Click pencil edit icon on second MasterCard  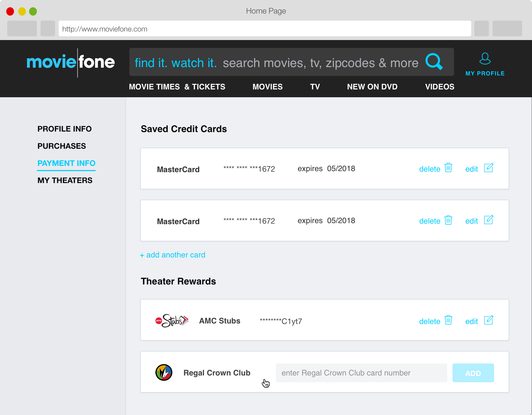coord(488,220)
